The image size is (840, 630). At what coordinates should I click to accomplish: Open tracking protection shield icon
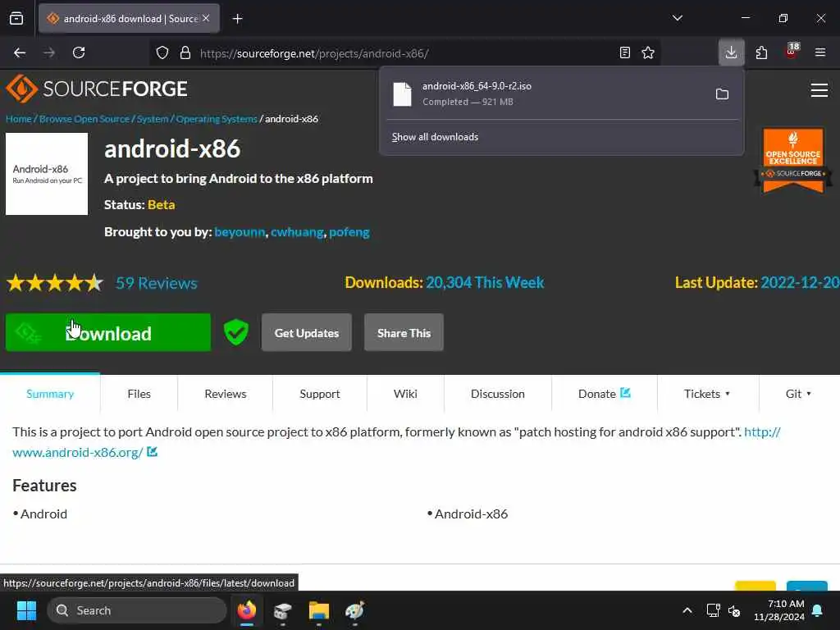(162, 53)
